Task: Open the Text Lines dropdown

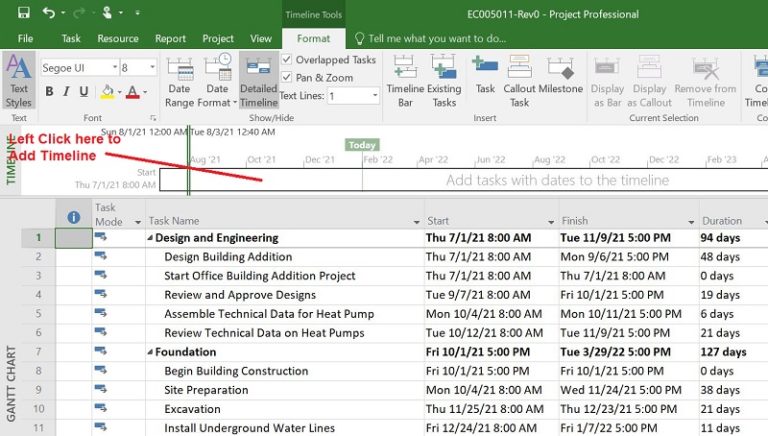Action: point(373,96)
